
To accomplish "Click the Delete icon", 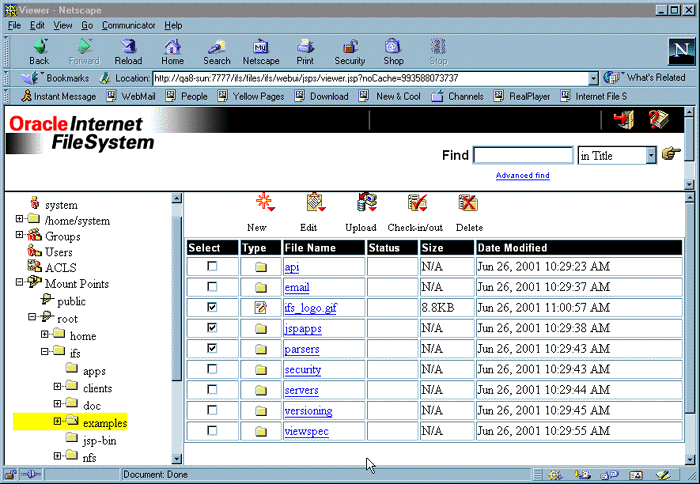I will tap(468, 203).
